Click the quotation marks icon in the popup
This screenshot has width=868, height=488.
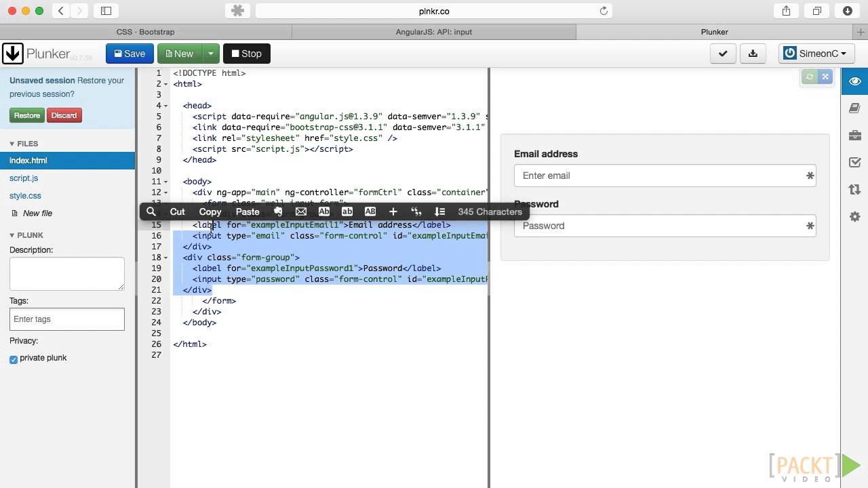click(x=416, y=211)
